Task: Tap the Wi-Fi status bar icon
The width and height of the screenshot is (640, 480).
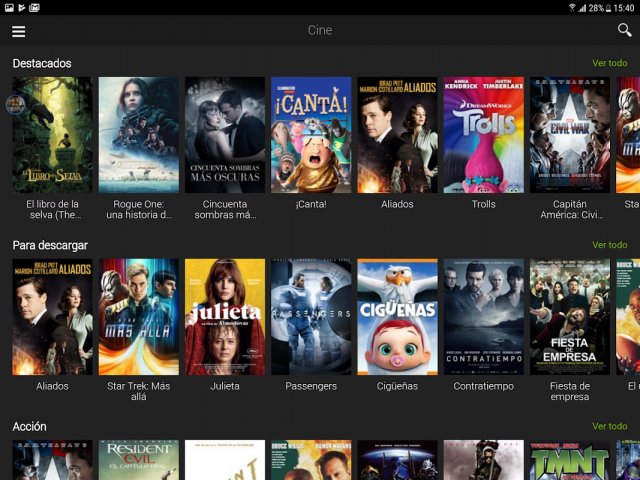Action: (x=573, y=7)
